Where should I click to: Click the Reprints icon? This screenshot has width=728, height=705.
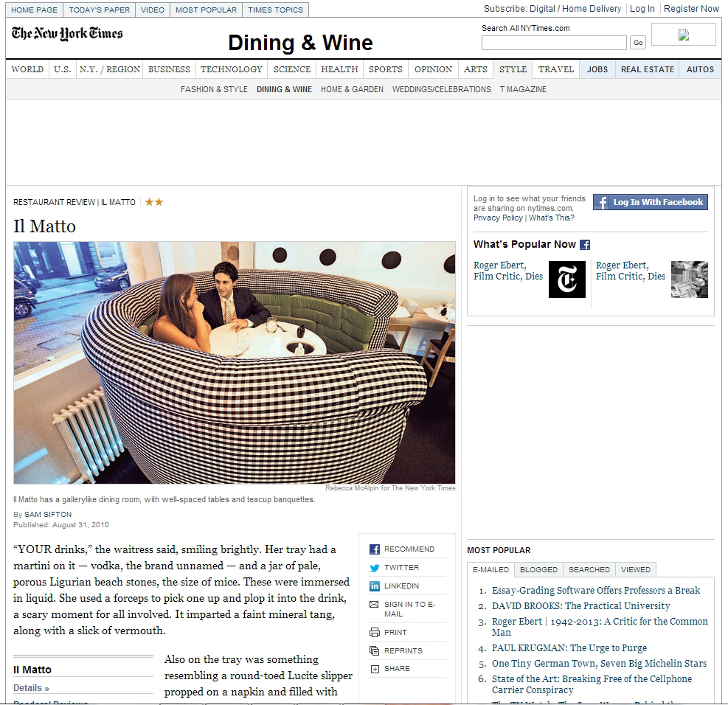[x=375, y=651]
